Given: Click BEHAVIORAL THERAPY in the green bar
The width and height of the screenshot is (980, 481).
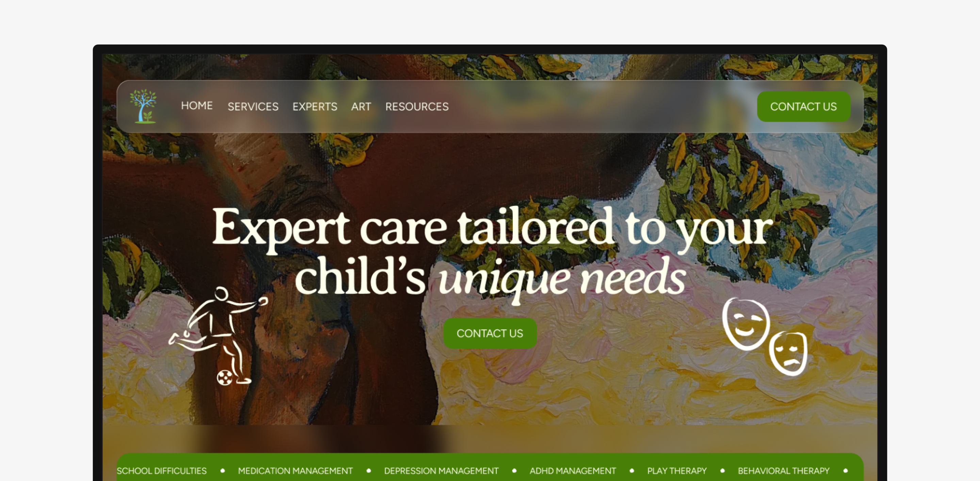Looking at the screenshot, I should 784,471.
